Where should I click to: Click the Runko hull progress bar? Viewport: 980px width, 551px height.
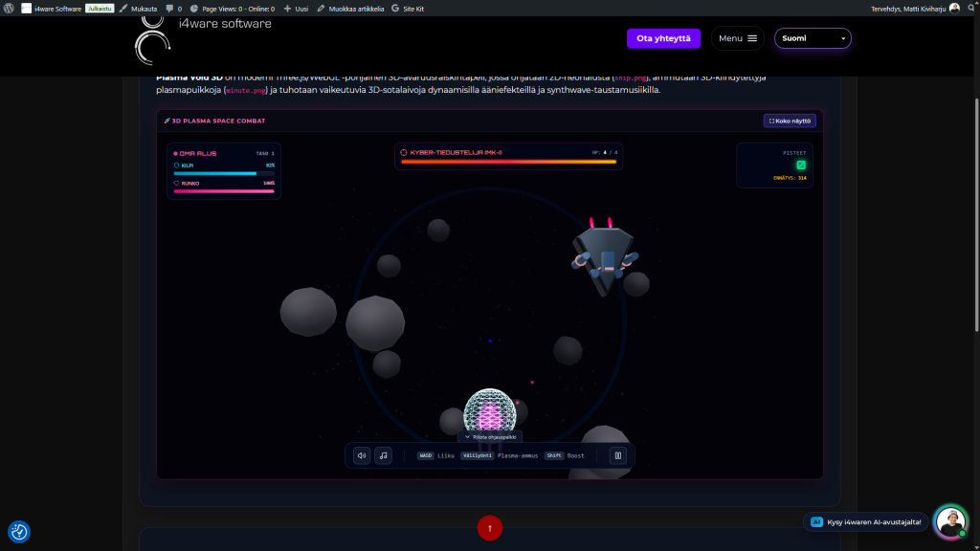click(x=224, y=191)
